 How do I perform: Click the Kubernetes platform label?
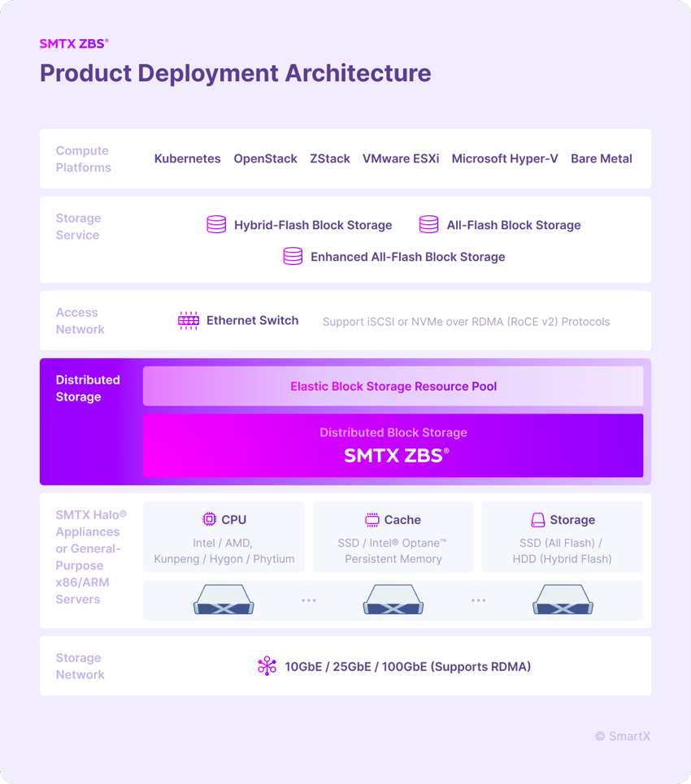pos(187,158)
